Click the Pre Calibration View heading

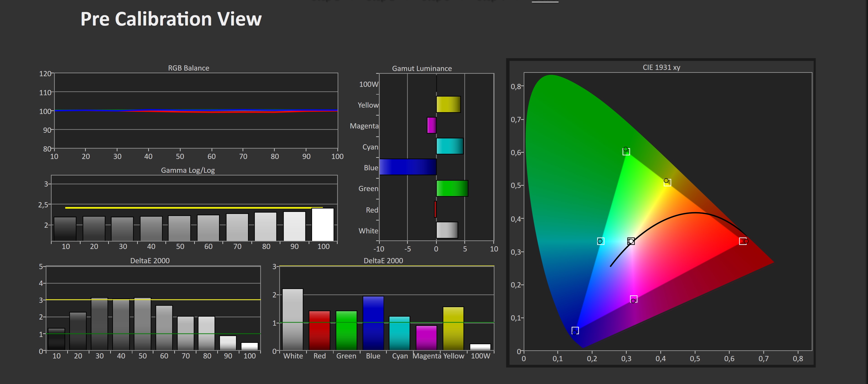(171, 19)
